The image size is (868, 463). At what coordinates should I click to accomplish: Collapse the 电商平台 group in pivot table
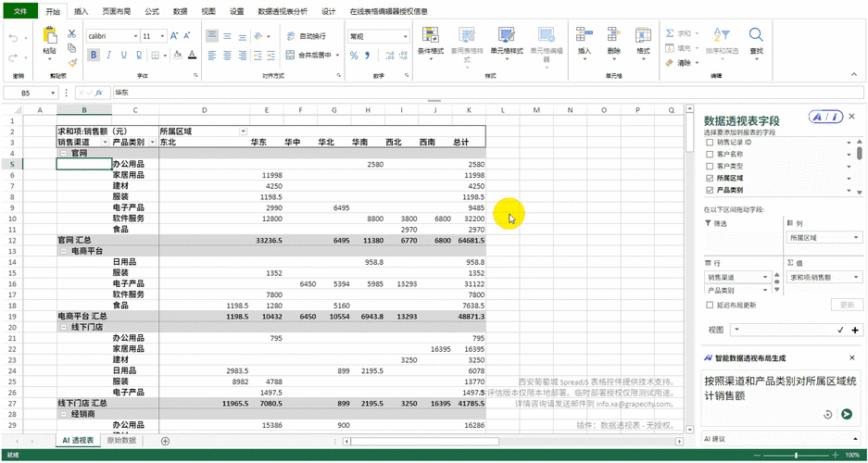coord(64,251)
